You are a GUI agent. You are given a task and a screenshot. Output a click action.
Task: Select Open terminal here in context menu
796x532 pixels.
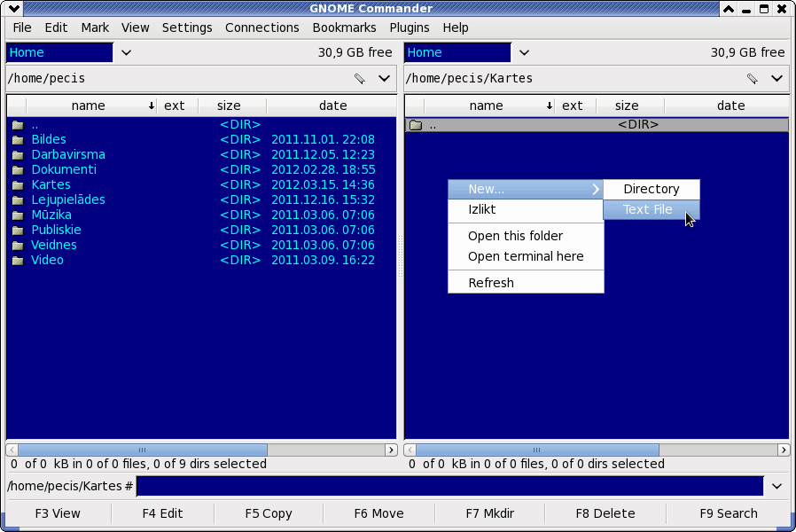click(526, 256)
